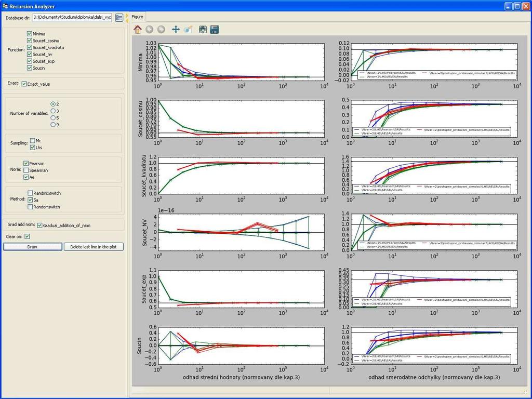Disable Lhs sampling checkbox

tap(32, 147)
